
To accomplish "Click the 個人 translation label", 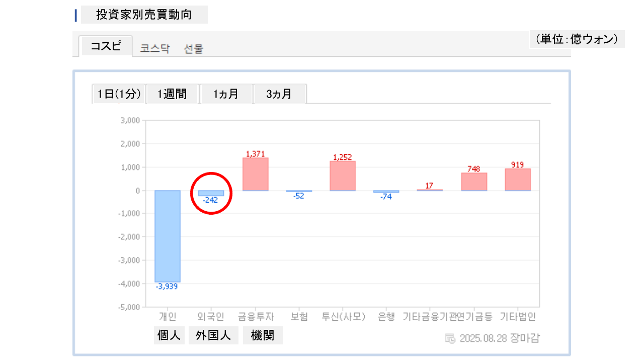I will click(x=169, y=335).
